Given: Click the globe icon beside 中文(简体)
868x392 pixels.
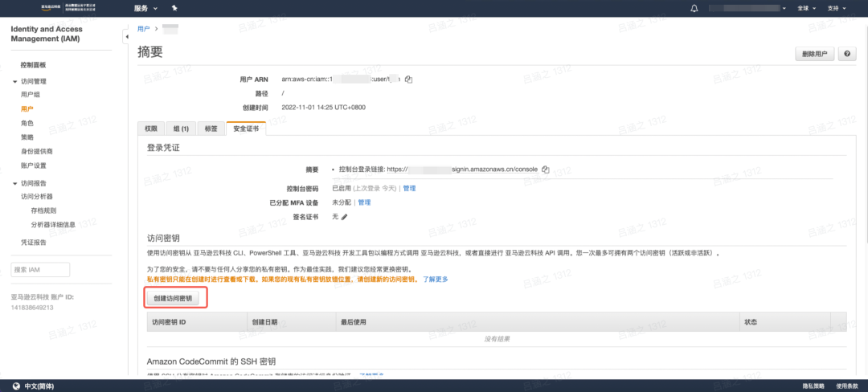Looking at the screenshot, I should (16, 386).
